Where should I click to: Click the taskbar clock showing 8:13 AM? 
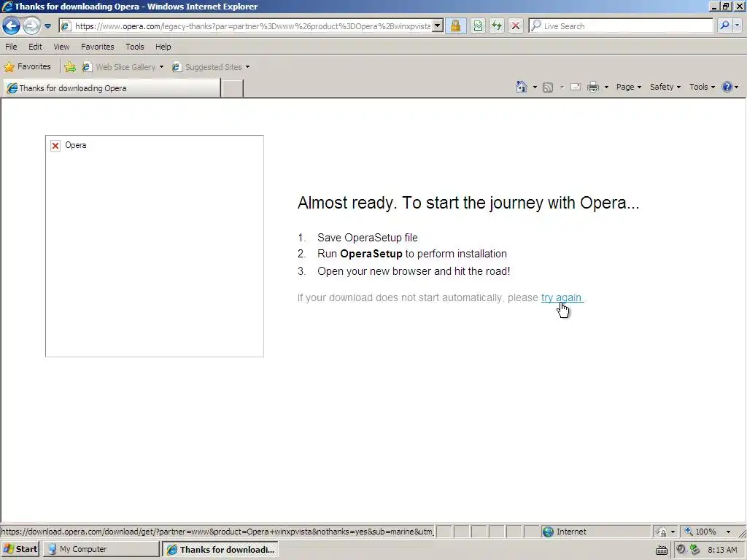click(722, 550)
